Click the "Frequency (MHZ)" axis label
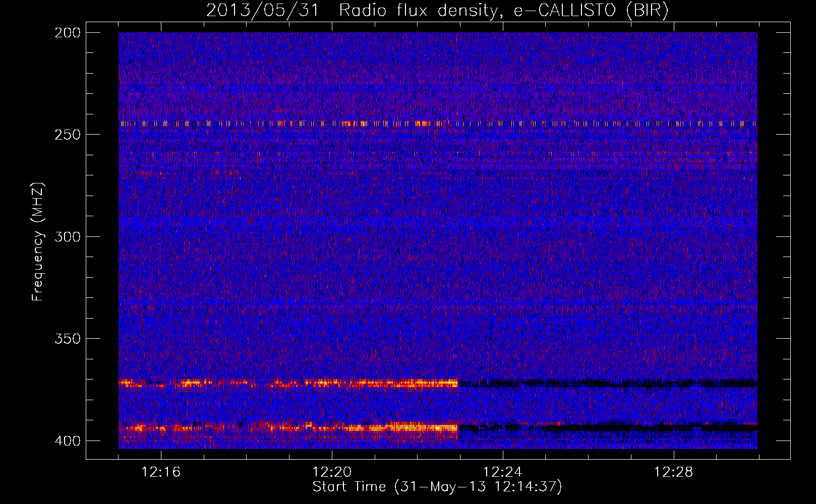This screenshot has height=504, width=816. (38, 241)
